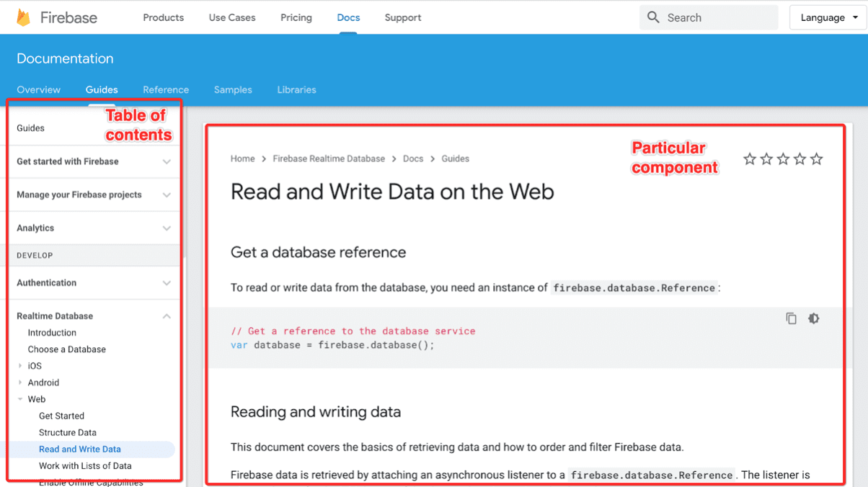
Task: Open Choose a Database page
Action: point(66,349)
